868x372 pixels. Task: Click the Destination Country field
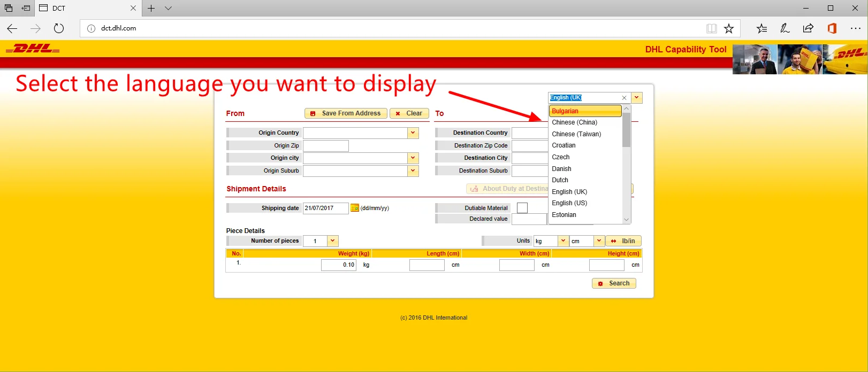click(530, 133)
